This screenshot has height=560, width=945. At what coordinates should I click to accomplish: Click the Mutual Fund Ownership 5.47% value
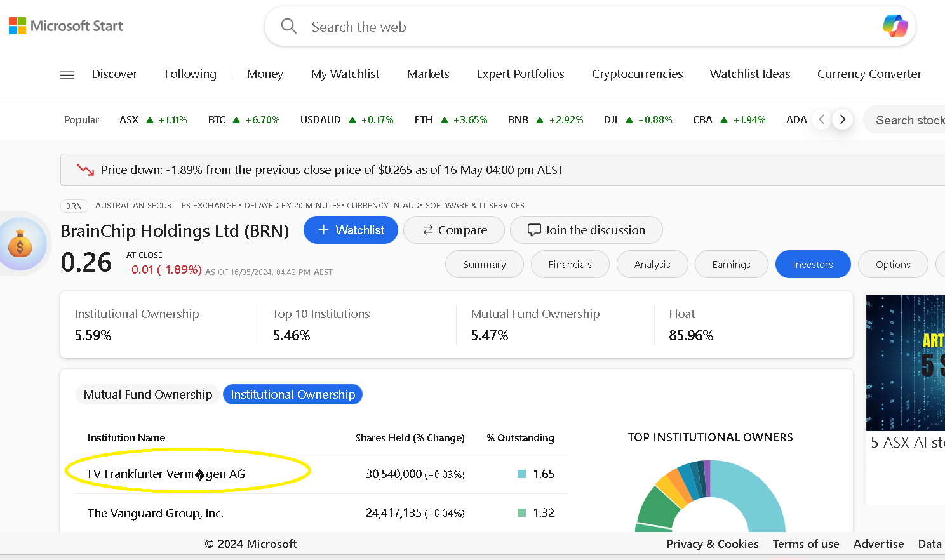coord(490,335)
